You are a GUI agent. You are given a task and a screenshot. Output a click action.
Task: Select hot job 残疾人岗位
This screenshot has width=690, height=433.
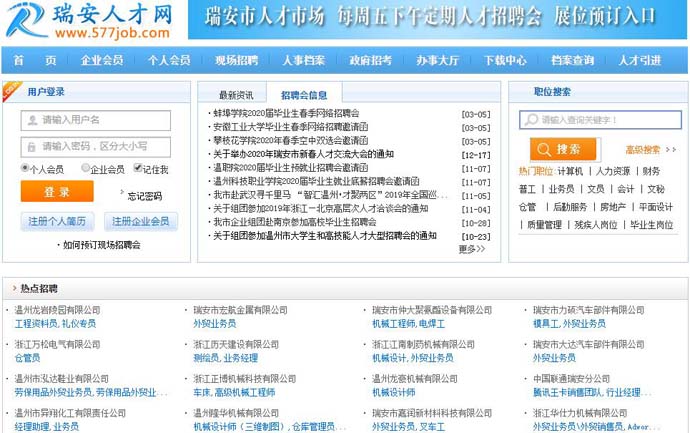pyautogui.click(x=596, y=225)
